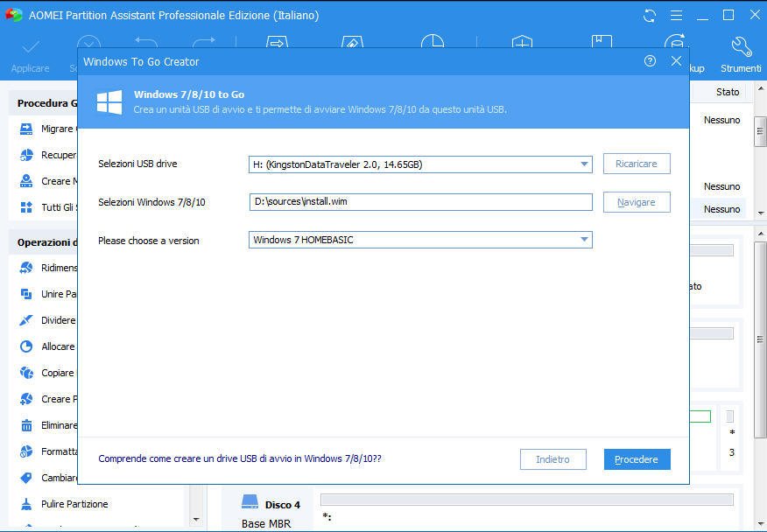
Task: Select Recuperare partition sidebar icon
Action: (26, 155)
